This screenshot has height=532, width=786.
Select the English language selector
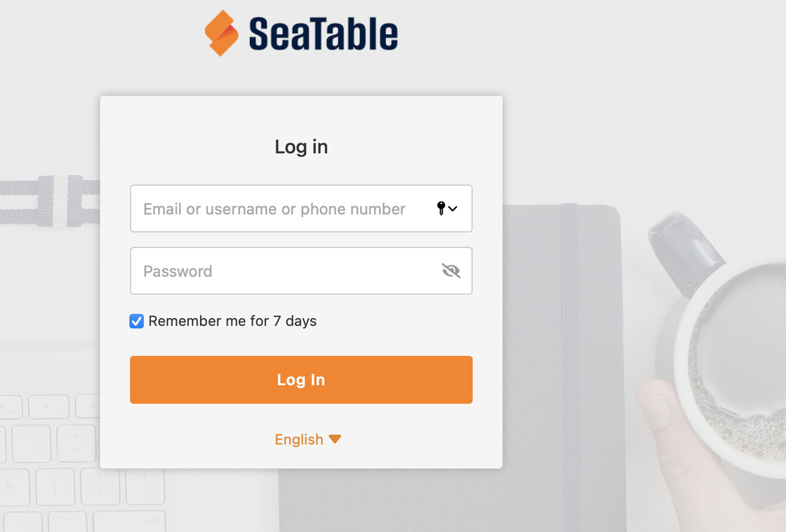pyautogui.click(x=308, y=439)
